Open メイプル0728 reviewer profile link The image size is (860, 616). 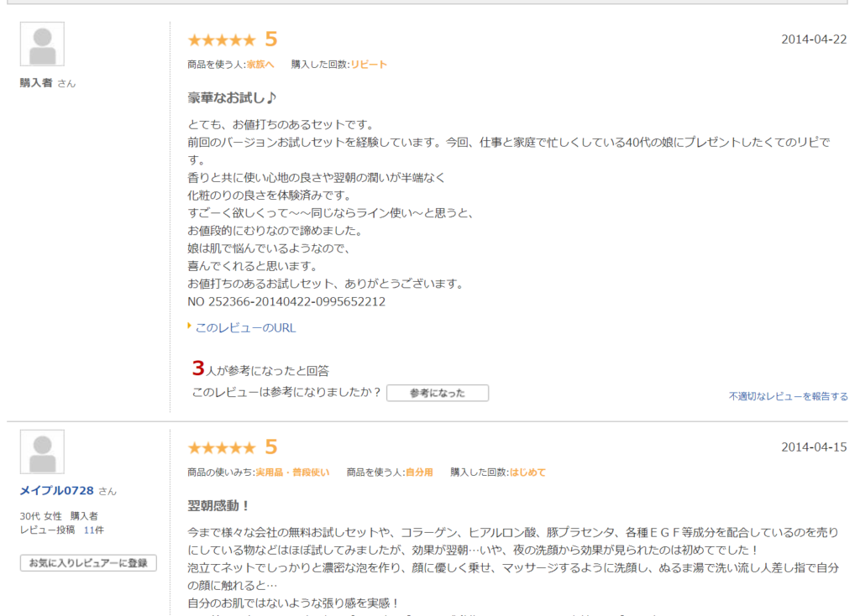click(56, 490)
